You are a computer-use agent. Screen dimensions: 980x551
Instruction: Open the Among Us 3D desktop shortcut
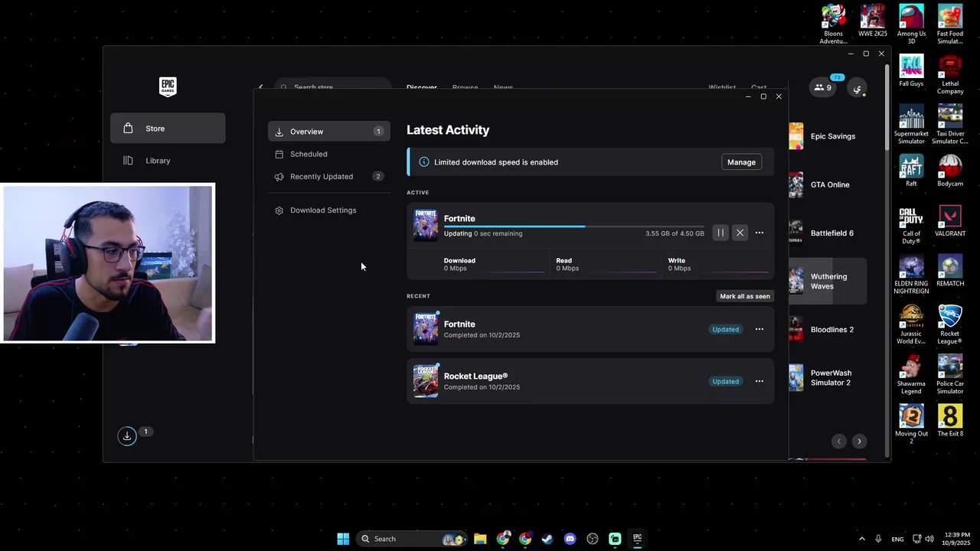click(911, 24)
